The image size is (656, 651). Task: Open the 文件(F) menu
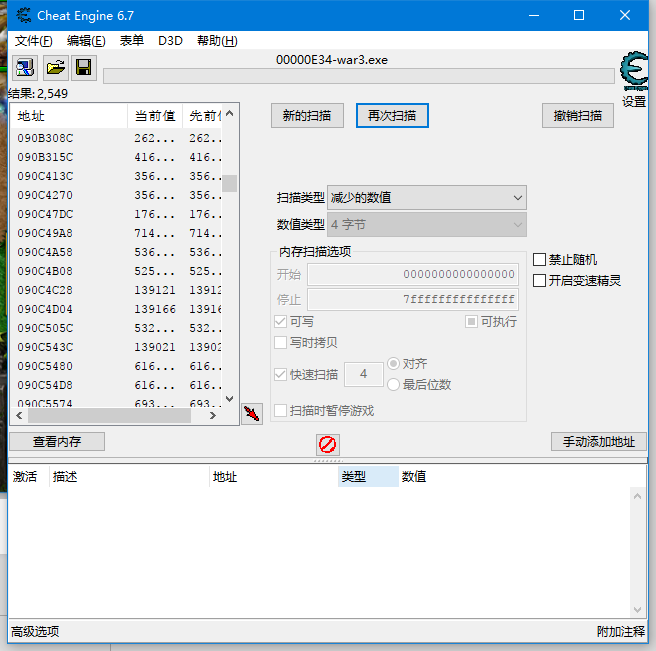(x=34, y=41)
